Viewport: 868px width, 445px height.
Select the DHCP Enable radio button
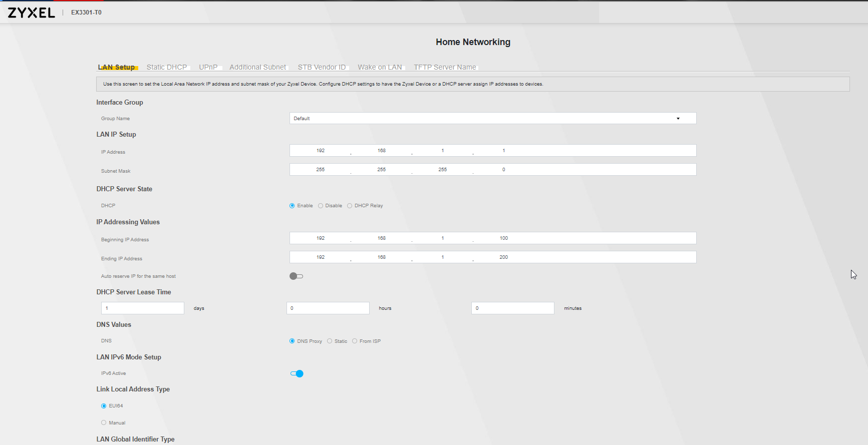tap(292, 206)
